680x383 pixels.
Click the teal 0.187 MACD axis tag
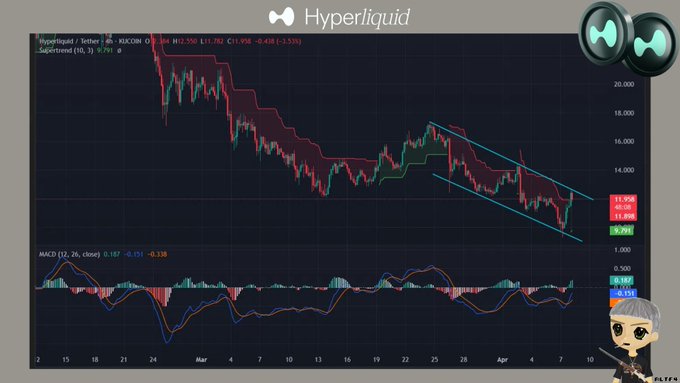click(x=623, y=280)
